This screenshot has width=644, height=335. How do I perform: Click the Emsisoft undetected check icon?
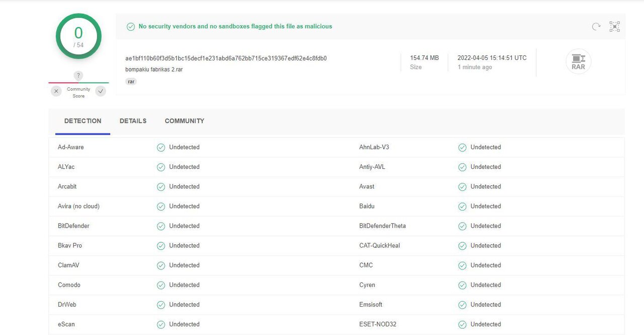point(462,305)
